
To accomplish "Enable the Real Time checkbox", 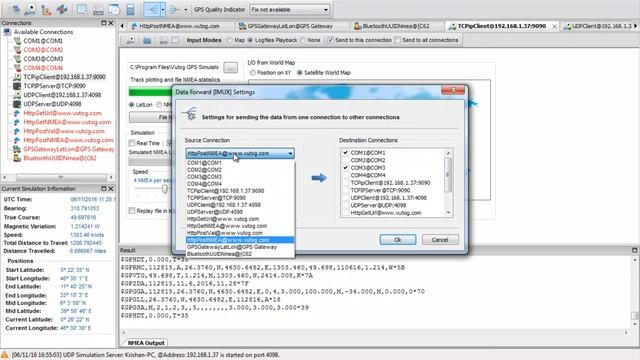I will pyautogui.click(x=132, y=143).
